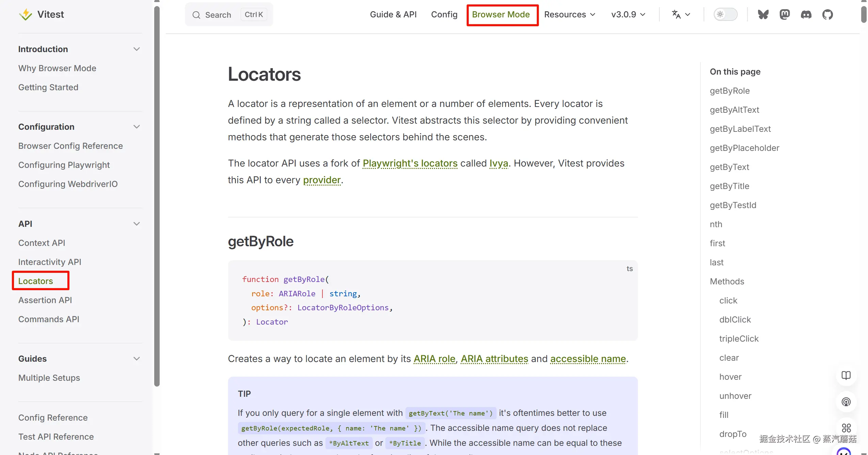Open the v3.0.9 version dropdown

[628, 15]
